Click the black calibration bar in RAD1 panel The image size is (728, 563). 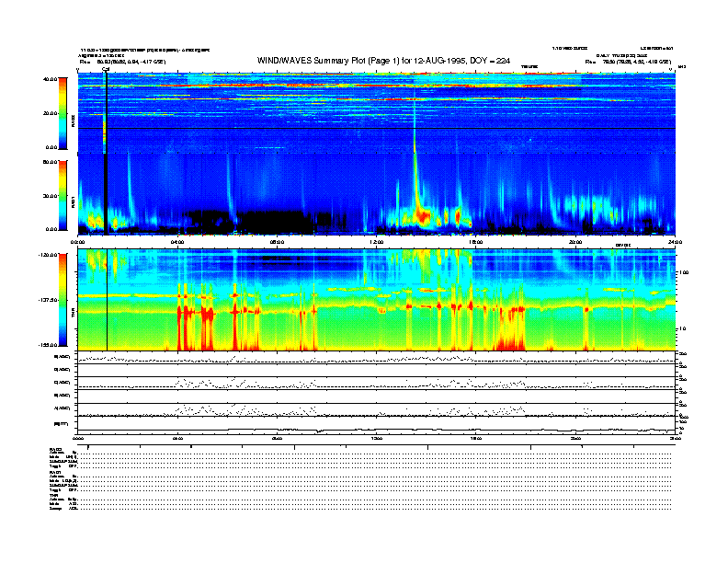106,194
